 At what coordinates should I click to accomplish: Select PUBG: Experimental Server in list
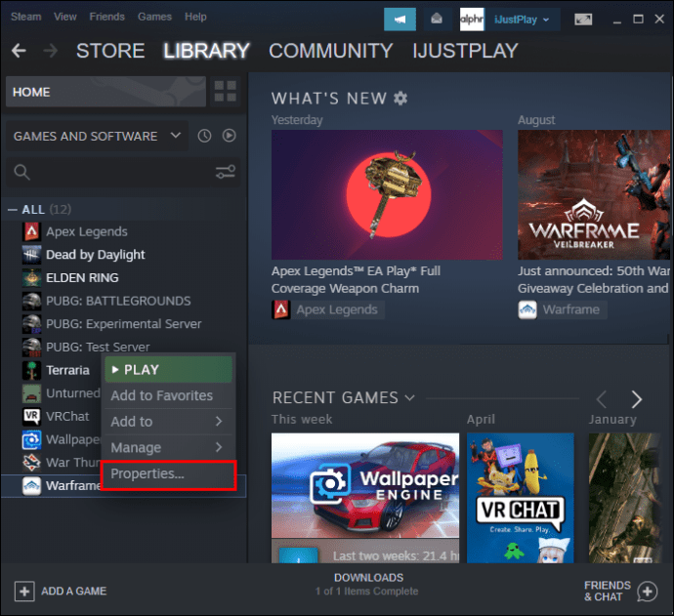tap(123, 324)
